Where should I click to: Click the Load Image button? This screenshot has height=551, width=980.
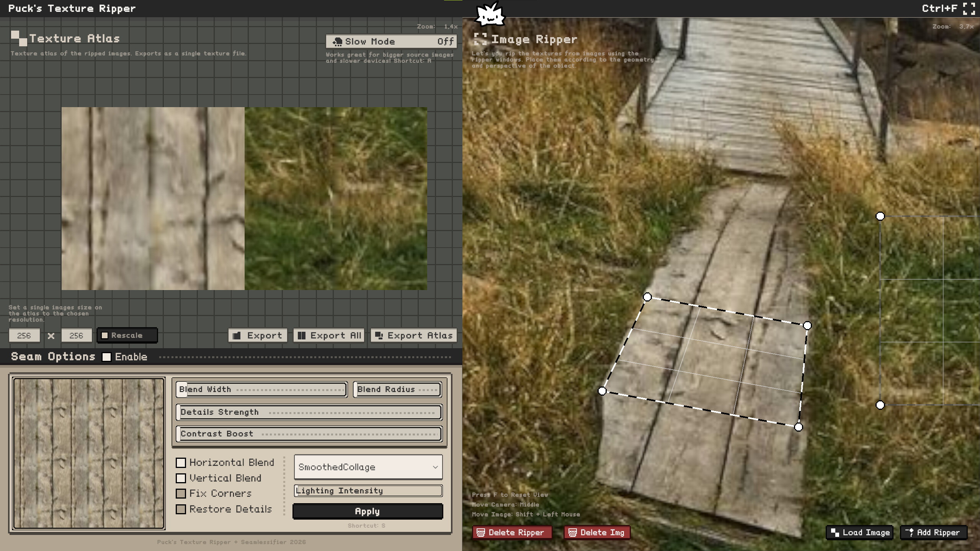click(860, 533)
